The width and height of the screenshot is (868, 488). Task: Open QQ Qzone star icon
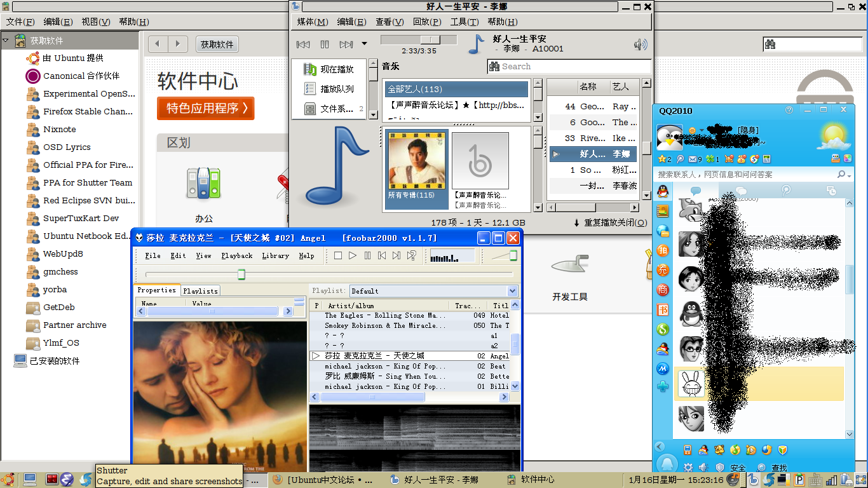click(x=662, y=159)
